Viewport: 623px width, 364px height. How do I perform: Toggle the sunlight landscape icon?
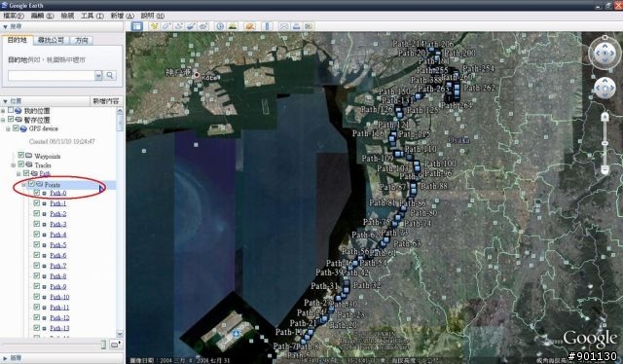[x=233, y=26]
